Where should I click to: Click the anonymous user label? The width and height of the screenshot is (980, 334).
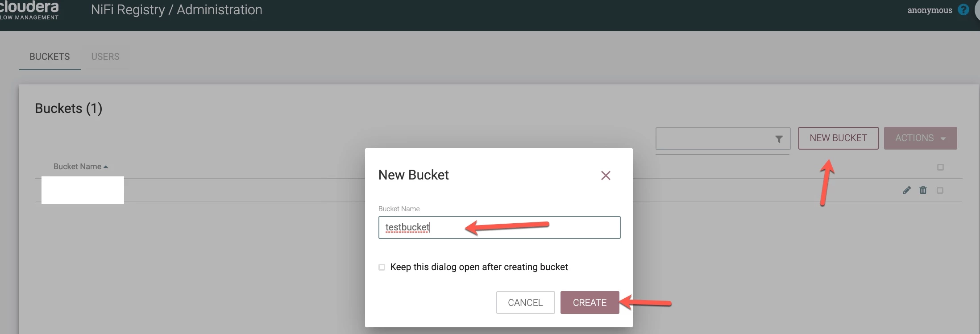click(x=930, y=10)
